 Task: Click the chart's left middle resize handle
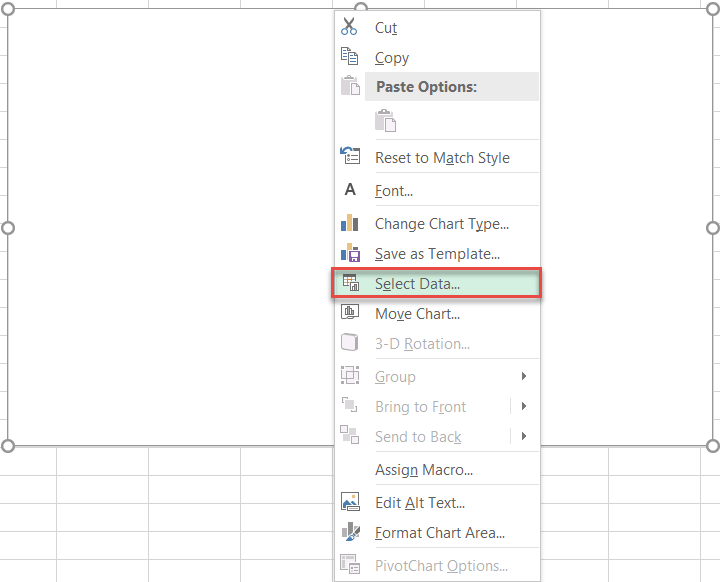coord(8,228)
